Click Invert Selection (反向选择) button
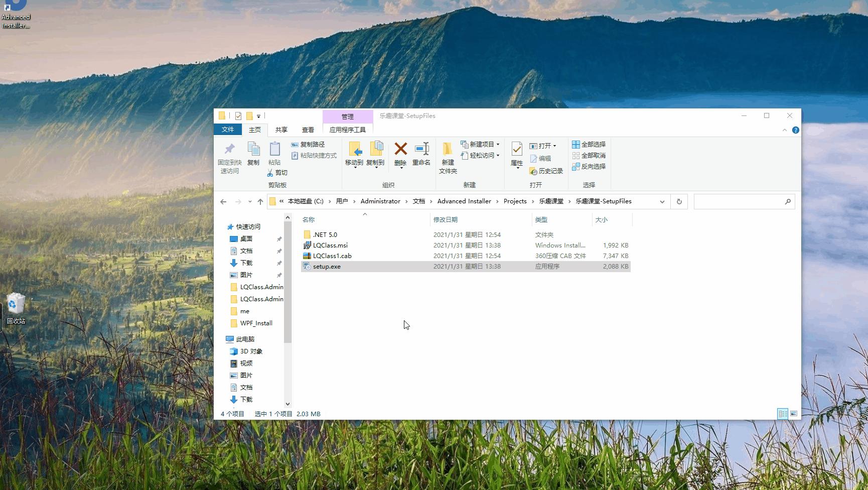 coord(589,166)
